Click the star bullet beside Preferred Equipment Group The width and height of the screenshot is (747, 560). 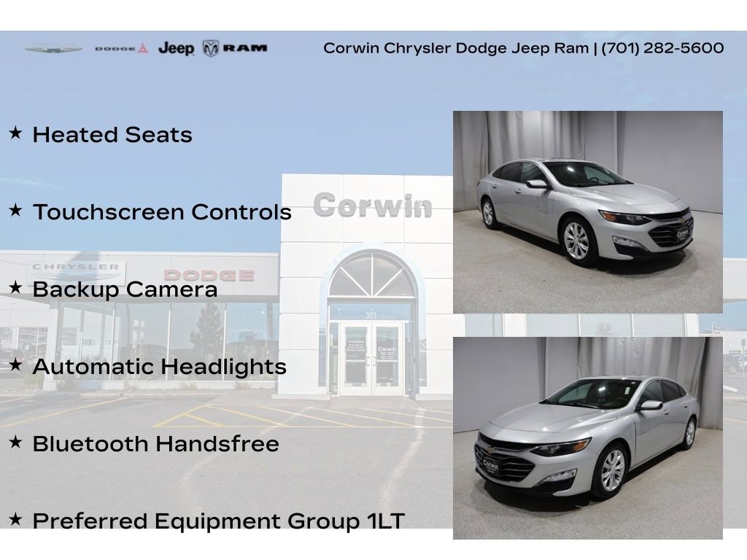tap(16, 519)
